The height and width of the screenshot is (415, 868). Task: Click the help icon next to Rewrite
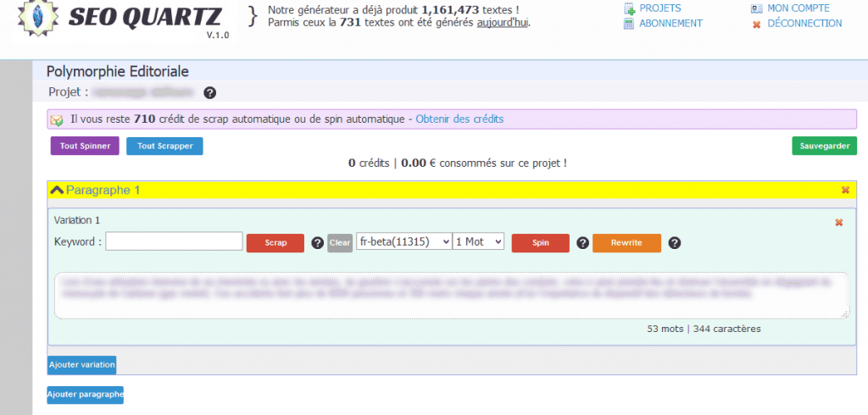(x=675, y=243)
